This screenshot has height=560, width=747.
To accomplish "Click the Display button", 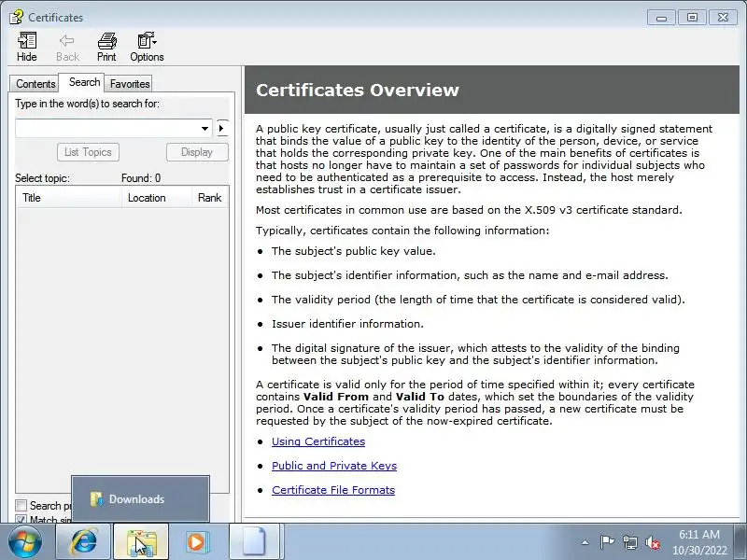I will tap(197, 152).
